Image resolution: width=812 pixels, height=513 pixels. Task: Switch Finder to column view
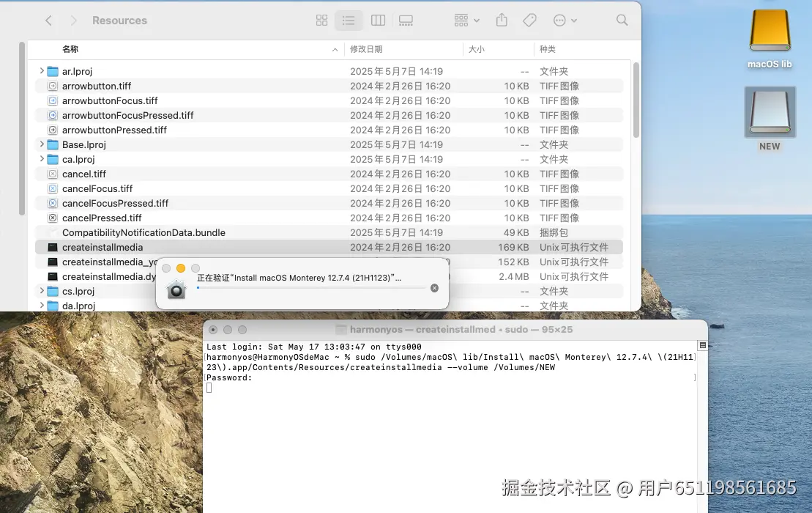point(378,21)
